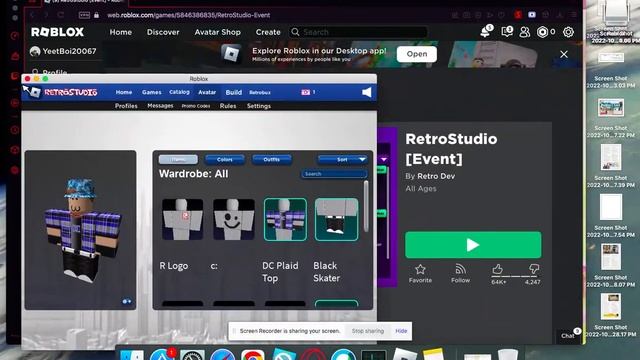640x360 pixels.
Task: Open RetroStudio Games menu
Action: [x=151, y=92]
